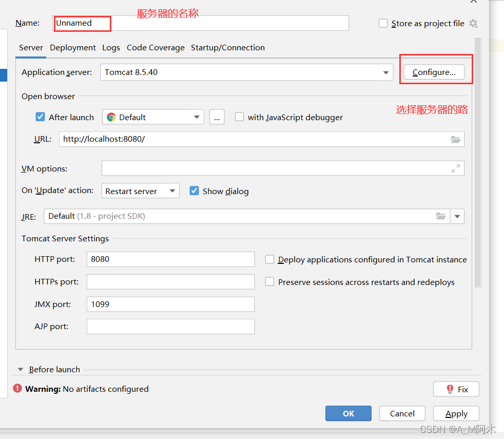The width and height of the screenshot is (504, 439).
Task: Switch to the Server tab
Action: pyautogui.click(x=31, y=48)
